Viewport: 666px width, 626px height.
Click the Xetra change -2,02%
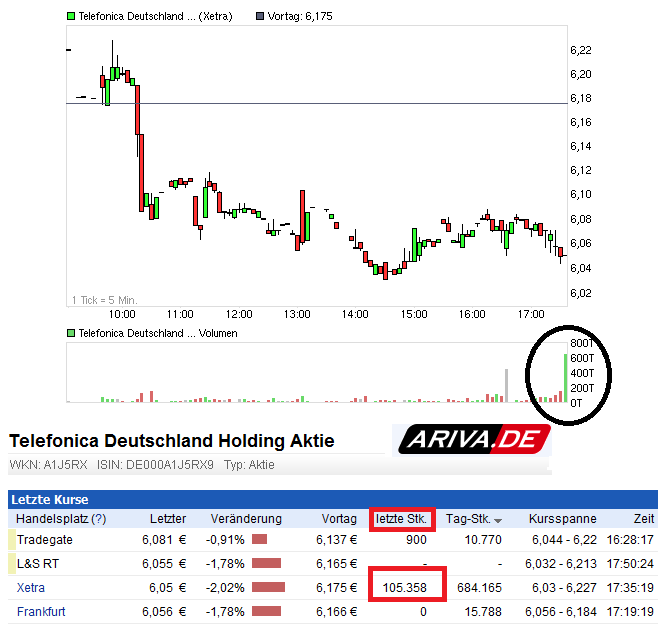coord(225,588)
